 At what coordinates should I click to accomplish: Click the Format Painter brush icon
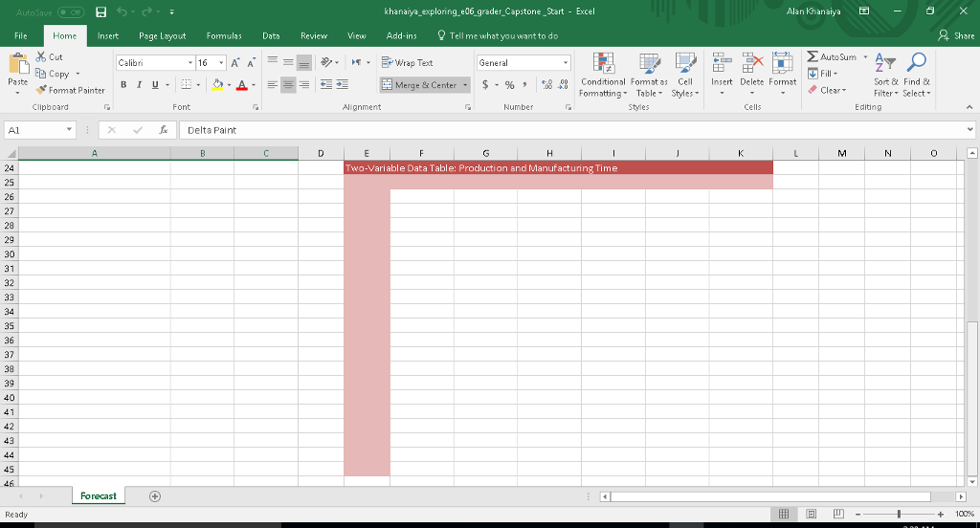point(42,90)
